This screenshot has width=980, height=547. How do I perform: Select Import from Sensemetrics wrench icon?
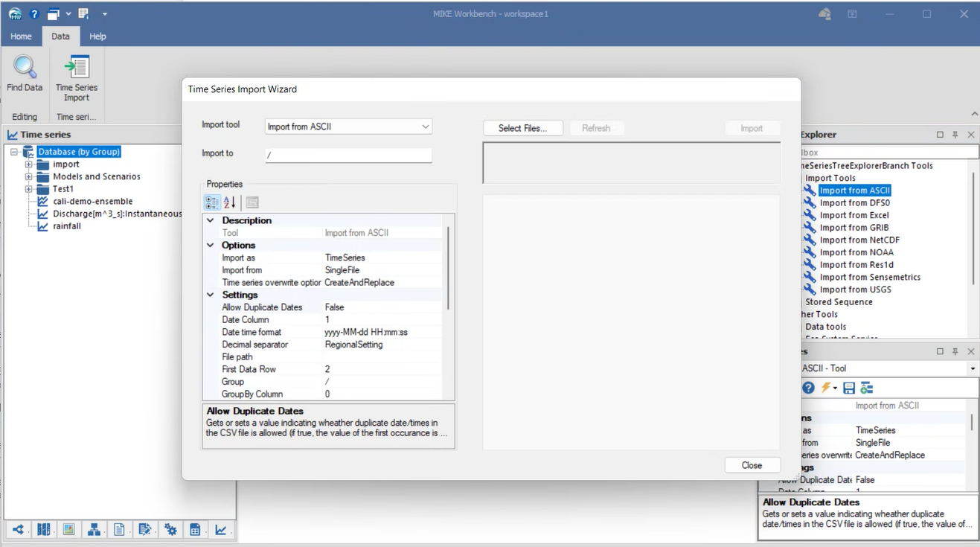click(x=810, y=277)
